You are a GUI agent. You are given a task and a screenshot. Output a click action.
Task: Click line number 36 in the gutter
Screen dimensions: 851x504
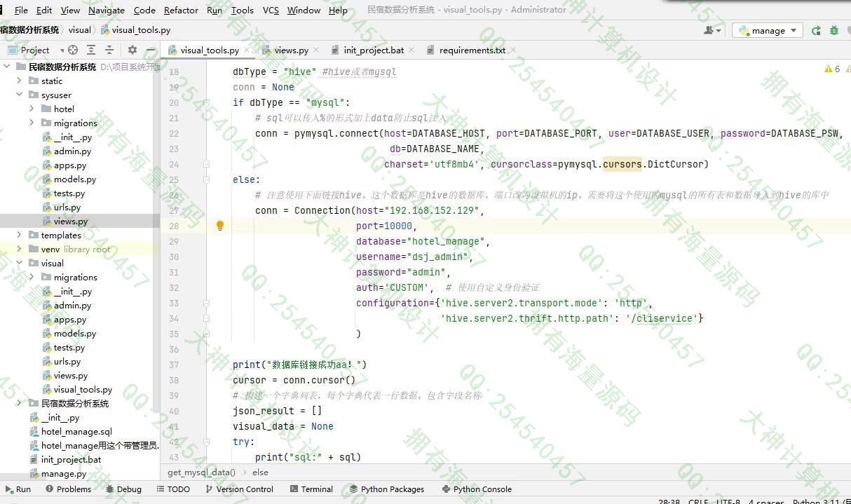pos(174,349)
